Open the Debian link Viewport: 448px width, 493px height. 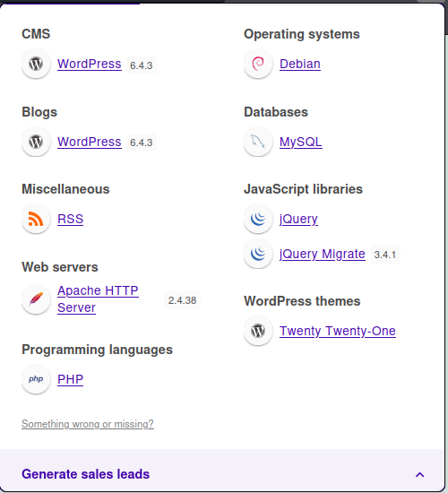[300, 65]
